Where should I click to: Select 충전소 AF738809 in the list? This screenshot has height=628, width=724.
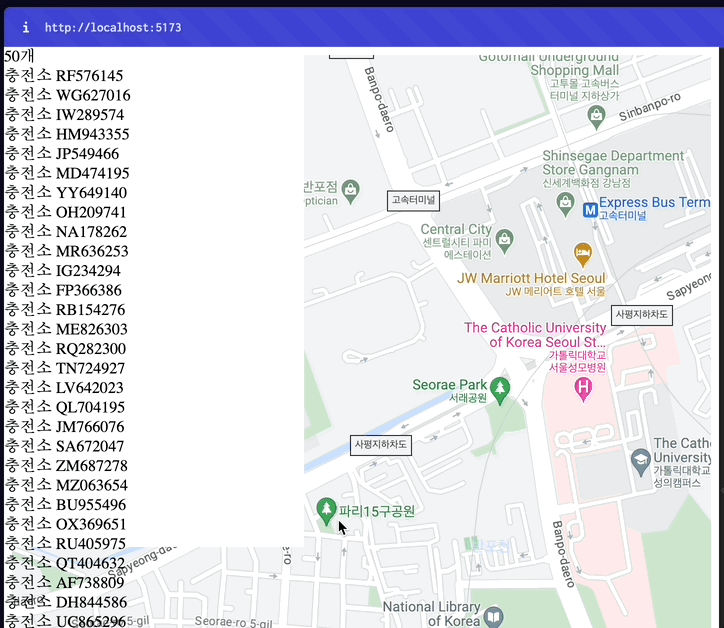coord(64,582)
